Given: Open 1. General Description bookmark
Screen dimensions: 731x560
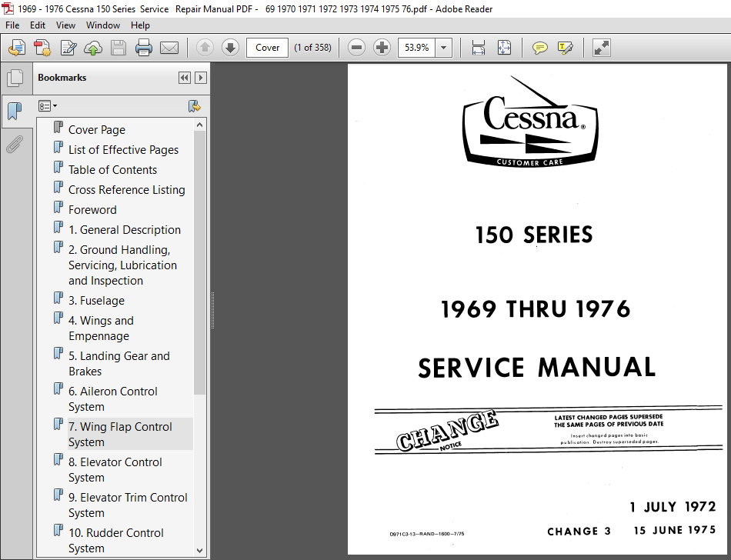Looking at the screenshot, I should [125, 230].
